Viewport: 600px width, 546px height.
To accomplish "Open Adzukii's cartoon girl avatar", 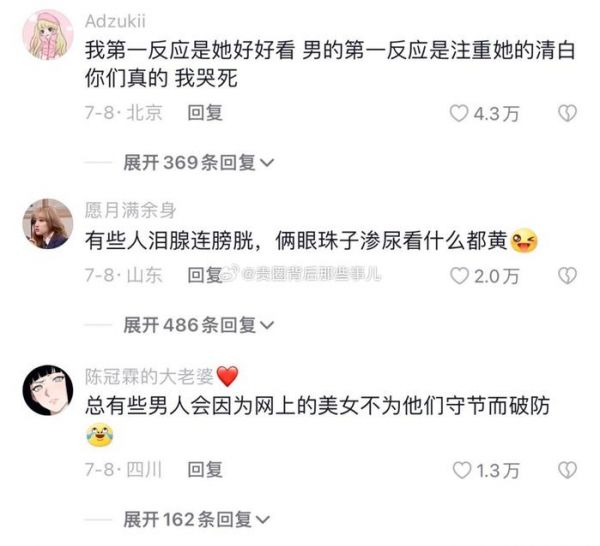I will coord(48,35).
